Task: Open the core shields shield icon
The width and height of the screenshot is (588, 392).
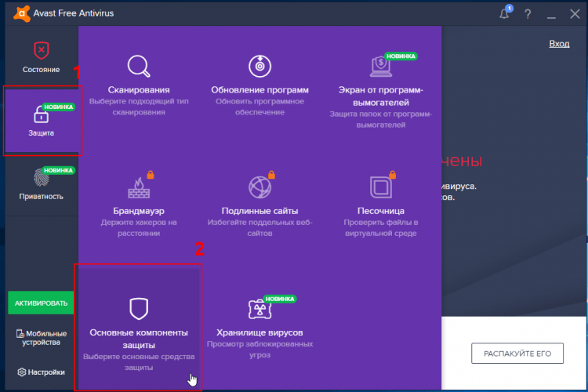Action: tap(139, 308)
